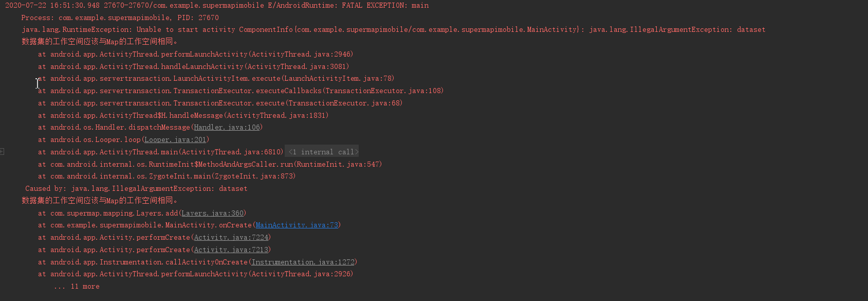The width and height of the screenshot is (868, 301).
Task: Open the Activity.java:7224 link
Action: (x=231, y=238)
